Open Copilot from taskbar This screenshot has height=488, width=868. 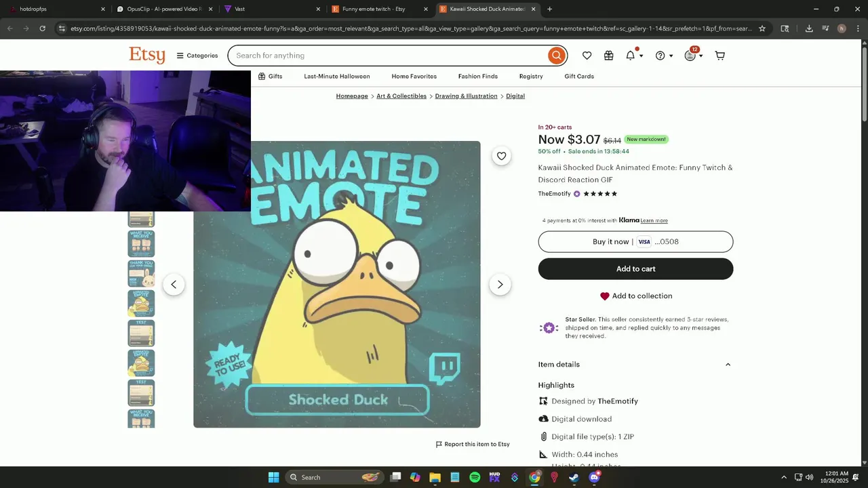point(415,477)
